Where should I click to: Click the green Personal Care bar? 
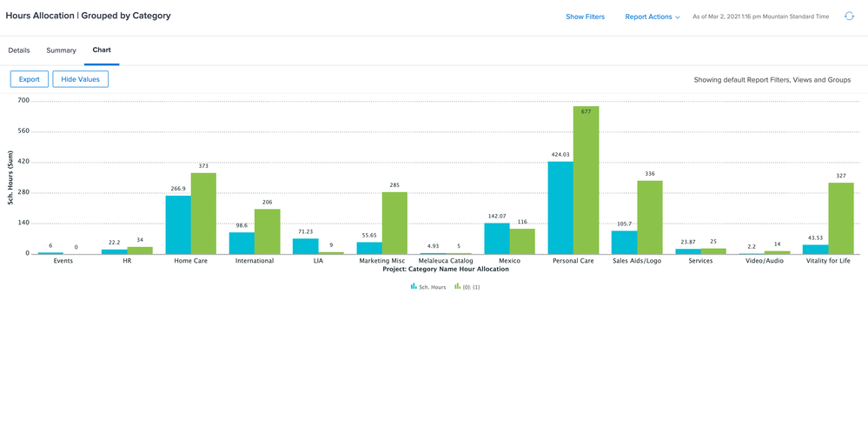[x=586, y=180]
